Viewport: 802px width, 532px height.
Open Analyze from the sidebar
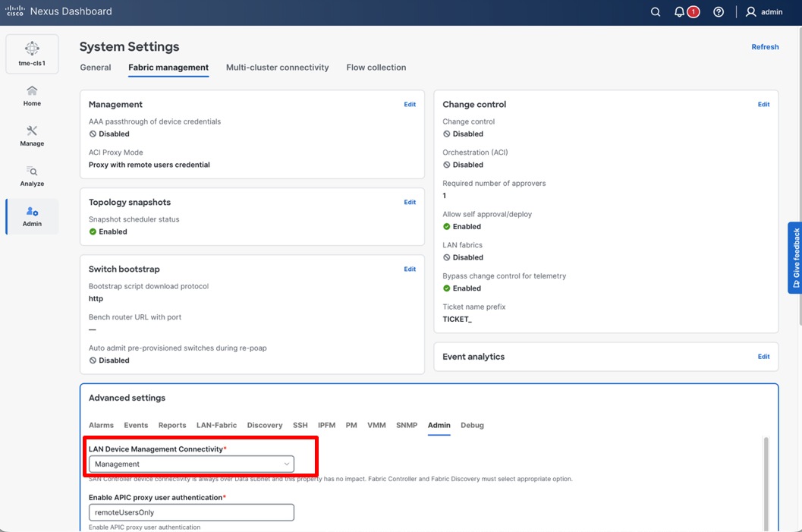pyautogui.click(x=31, y=175)
